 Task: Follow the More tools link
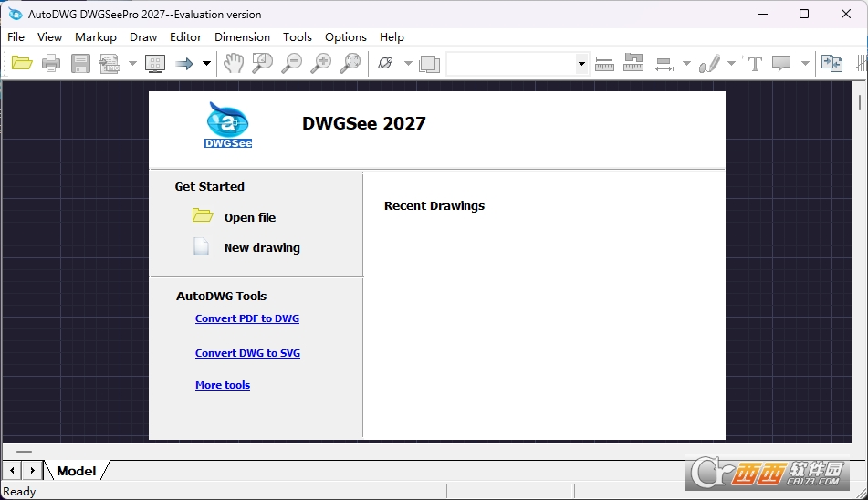pyautogui.click(x=223, y=385)
